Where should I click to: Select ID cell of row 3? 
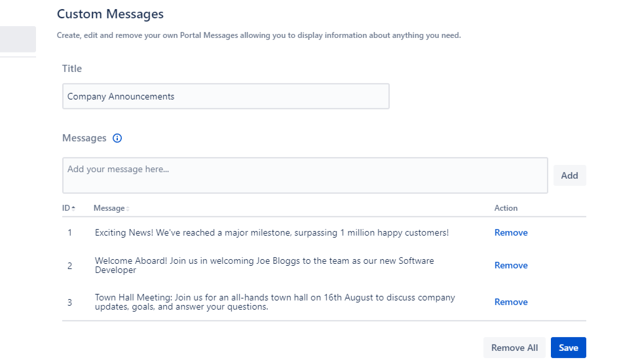click(69, 302)
